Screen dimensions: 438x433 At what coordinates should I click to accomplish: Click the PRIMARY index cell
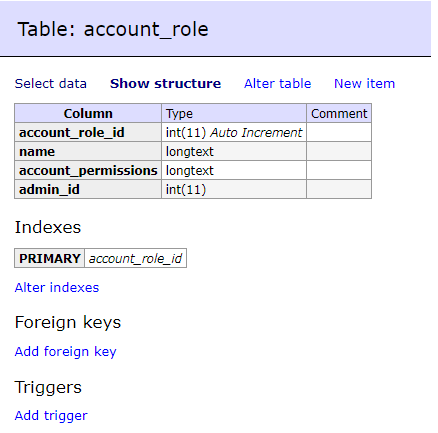coord(50,258)
